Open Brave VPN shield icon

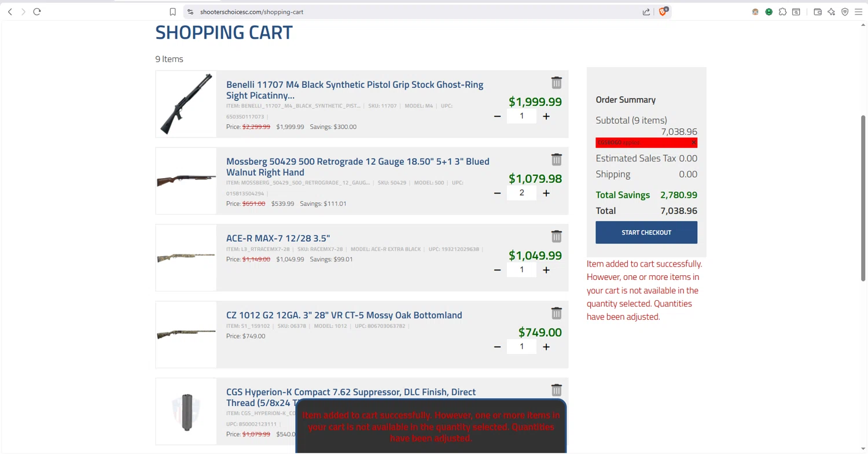[845, 12]
